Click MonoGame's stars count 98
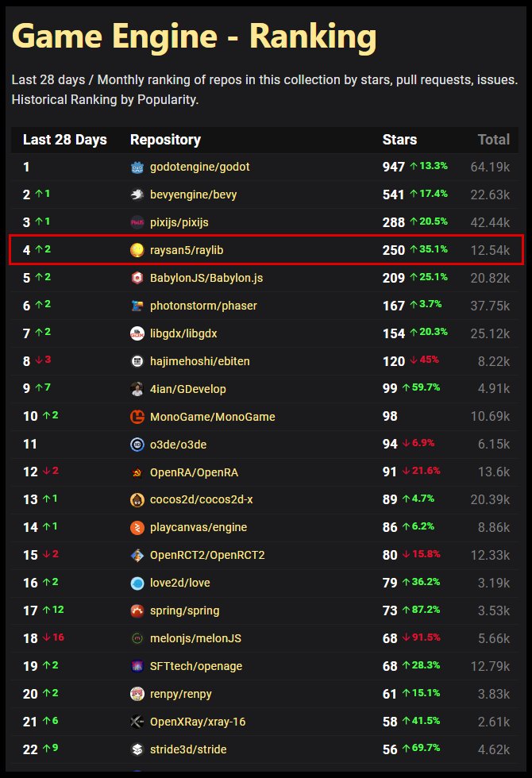 (390, 417)
